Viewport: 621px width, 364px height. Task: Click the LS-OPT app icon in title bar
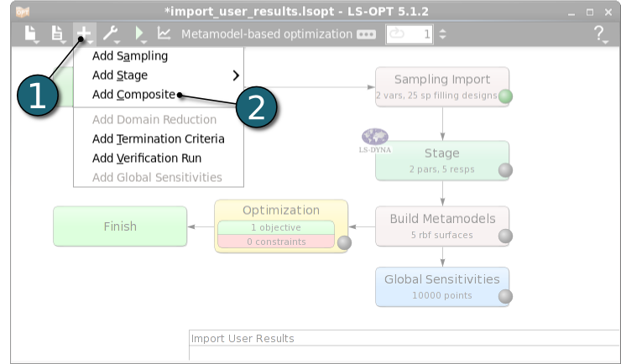click(23, 12)
